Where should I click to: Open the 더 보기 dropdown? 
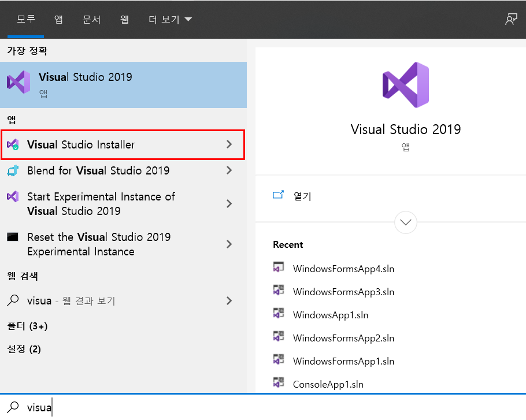170,20
